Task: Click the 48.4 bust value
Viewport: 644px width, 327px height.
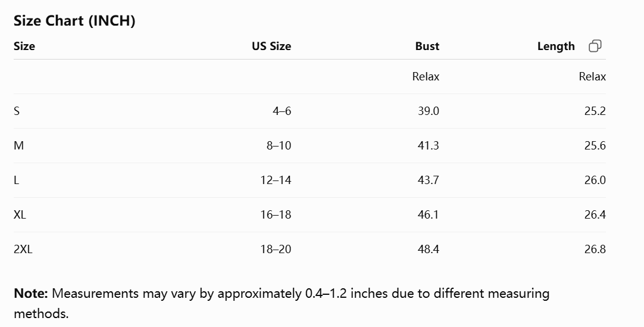Action: tap(429, 249)
